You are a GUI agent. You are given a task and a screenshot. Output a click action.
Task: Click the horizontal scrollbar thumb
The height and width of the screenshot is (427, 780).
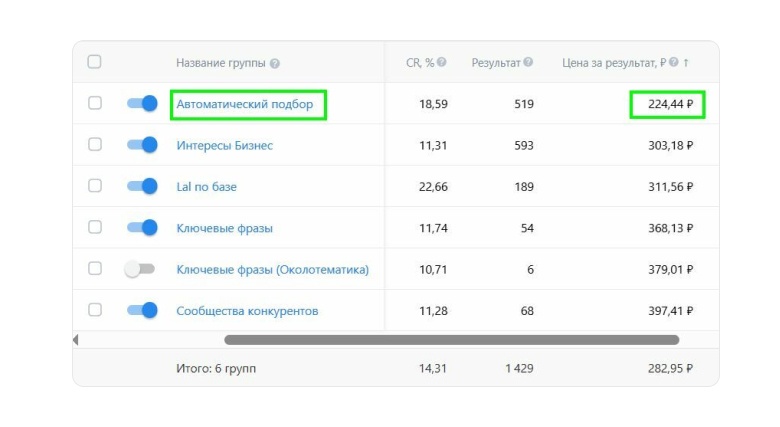(452, 340)
